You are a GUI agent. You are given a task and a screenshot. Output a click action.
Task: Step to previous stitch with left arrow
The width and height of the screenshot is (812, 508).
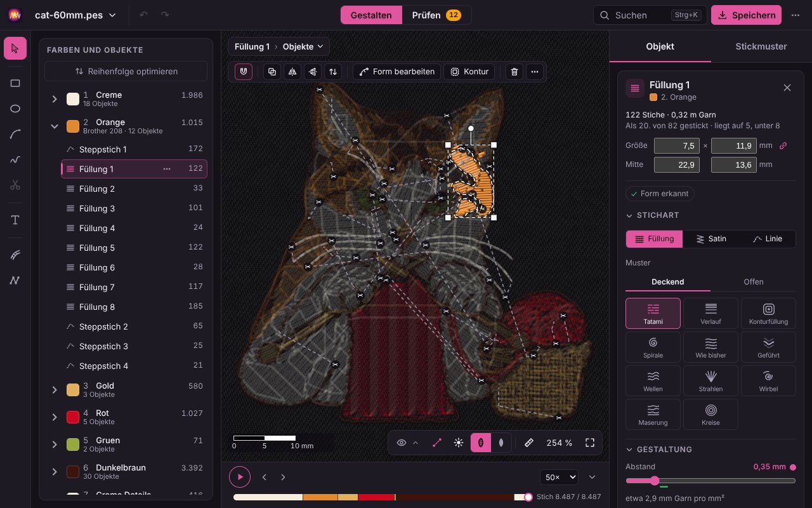[265, 477]
